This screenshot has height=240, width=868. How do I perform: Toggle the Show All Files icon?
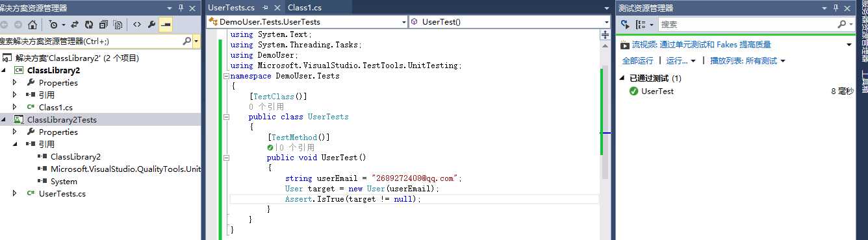(118, 25)
